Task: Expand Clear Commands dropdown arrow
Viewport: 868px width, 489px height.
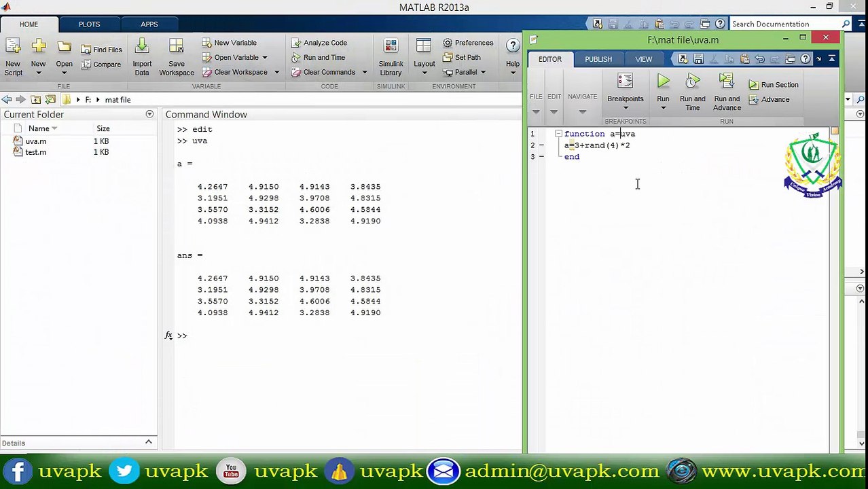Action: point(364,72)
